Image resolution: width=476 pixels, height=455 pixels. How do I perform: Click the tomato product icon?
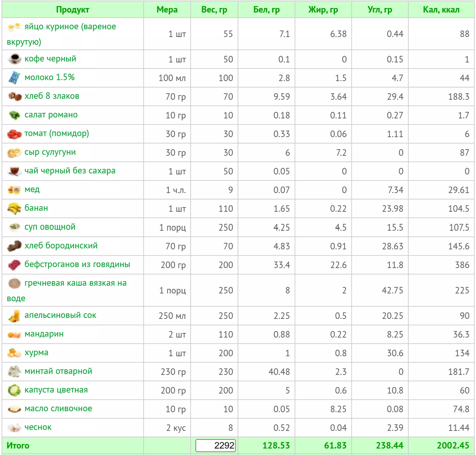(14, 134)
